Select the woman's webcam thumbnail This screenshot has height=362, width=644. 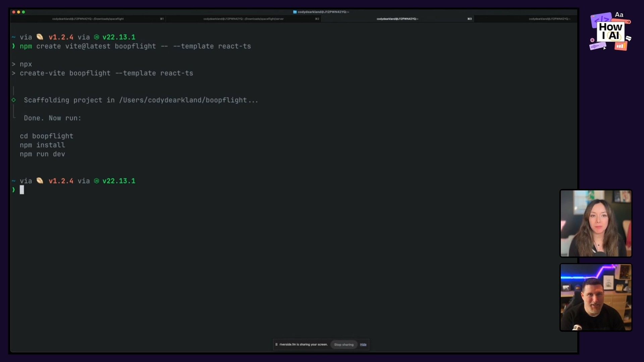(596, 223)
